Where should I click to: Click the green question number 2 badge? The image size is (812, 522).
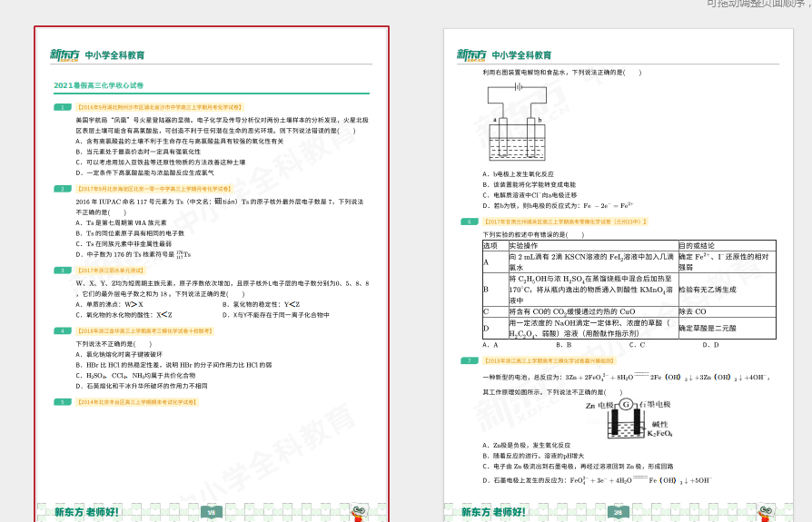(63, 189)
